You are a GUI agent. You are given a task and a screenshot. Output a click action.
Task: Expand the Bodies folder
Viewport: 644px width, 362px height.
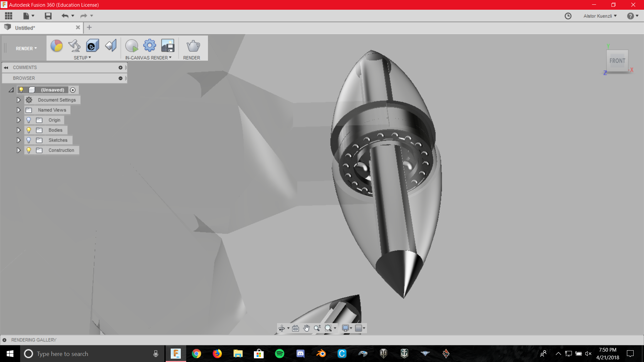point(19,130)
